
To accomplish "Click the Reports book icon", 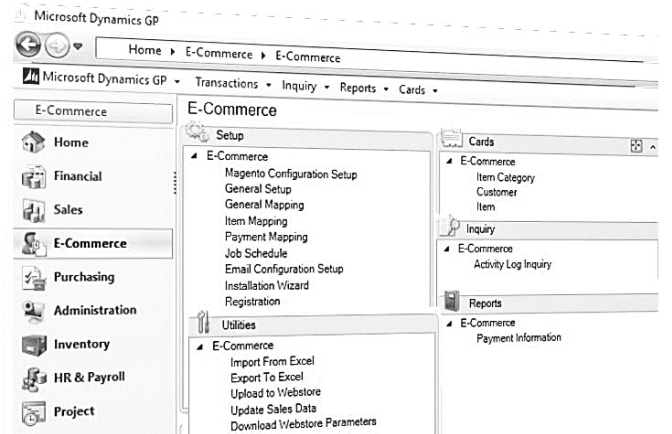I will [x=452, y=300].
